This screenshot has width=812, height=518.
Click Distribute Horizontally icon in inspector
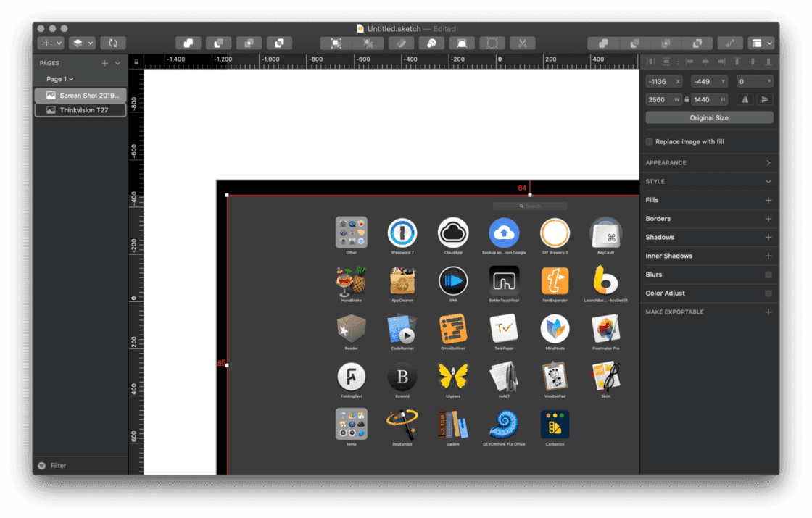tap(651, 62)
